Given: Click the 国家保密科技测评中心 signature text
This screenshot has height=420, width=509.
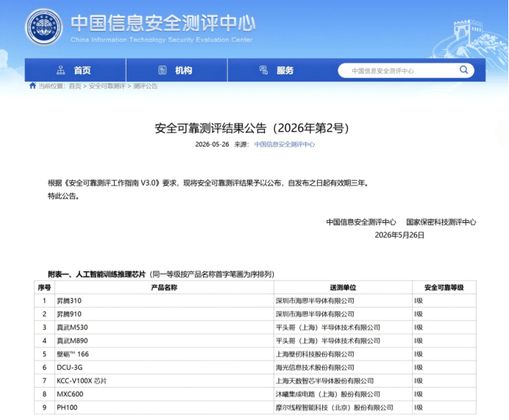Looking at the screenshot, I should pos(441,222).
